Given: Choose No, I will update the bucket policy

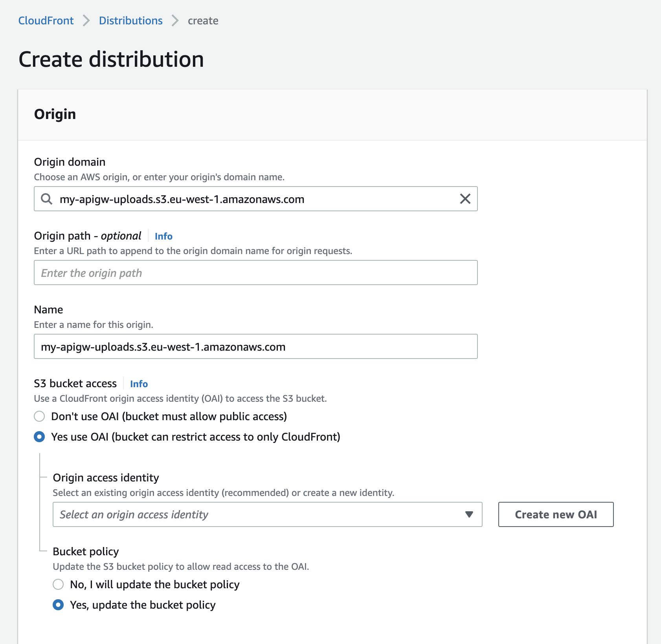Looking at the screenshot, I should pos(58,584).
